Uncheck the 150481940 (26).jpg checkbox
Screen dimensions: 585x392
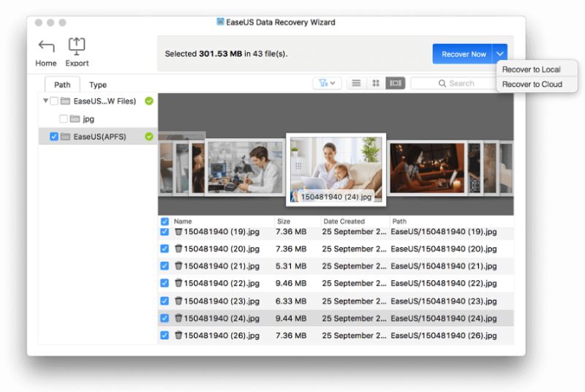165,335
